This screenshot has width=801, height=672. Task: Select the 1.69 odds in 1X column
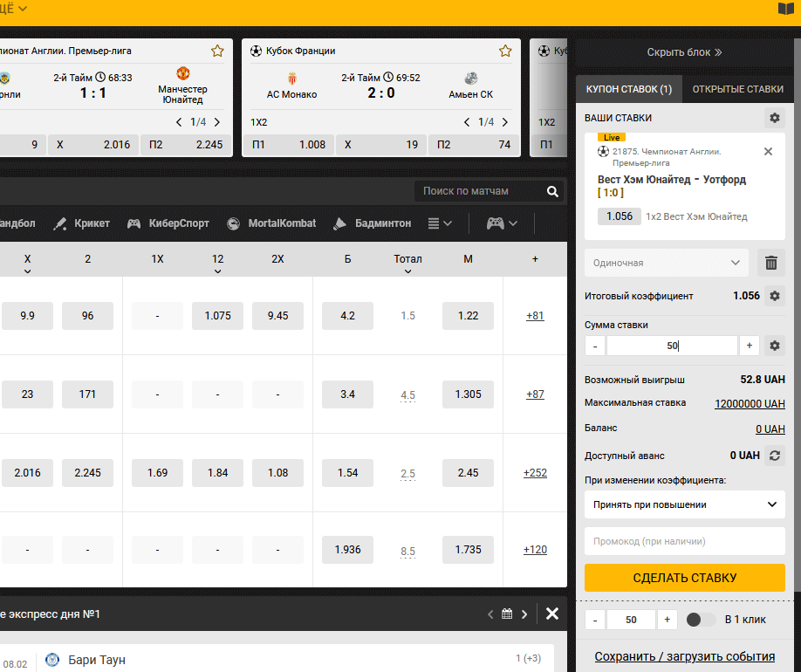[157, 473]
